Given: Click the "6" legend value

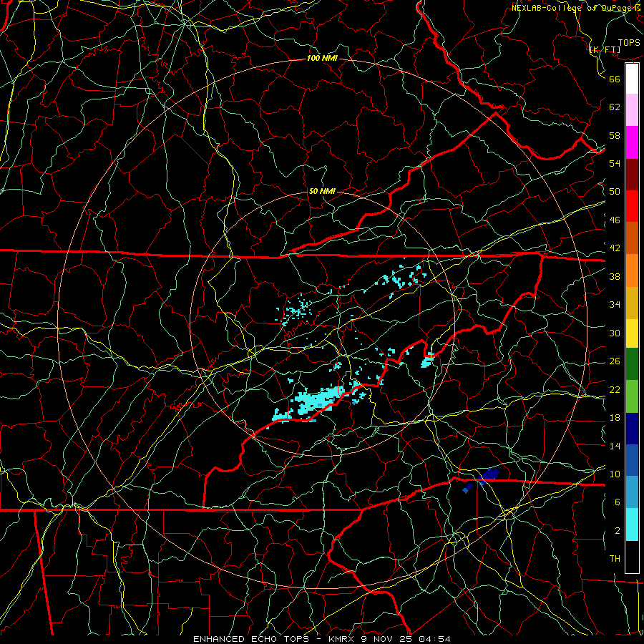Looking at the screenshot, I should (618, 502).
